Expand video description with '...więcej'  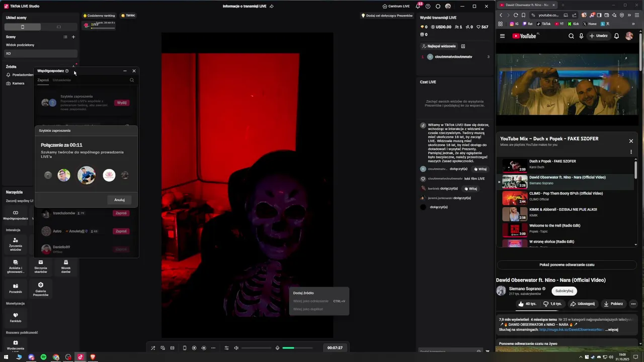tap(612, 330)
